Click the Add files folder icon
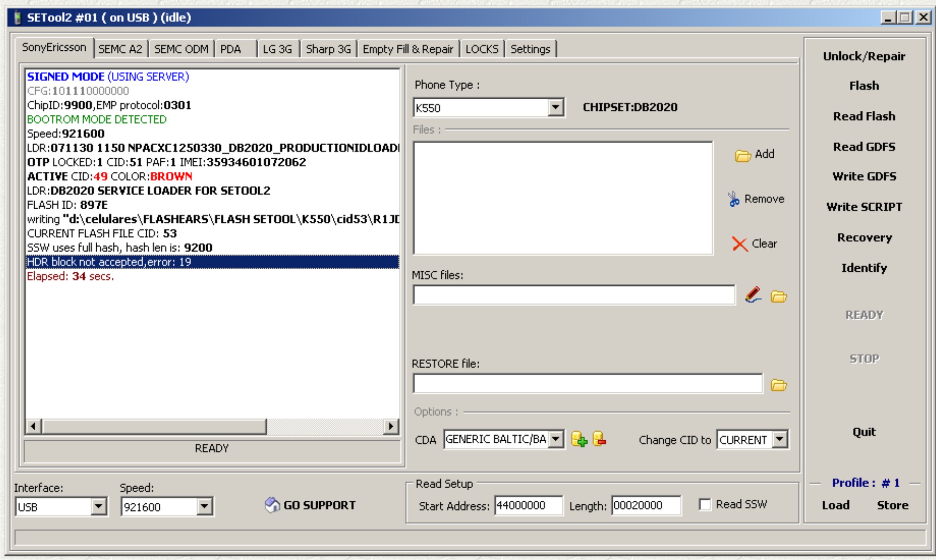This screenshot has height=560, width=936. pyautogui.click(x=742, y=155)
